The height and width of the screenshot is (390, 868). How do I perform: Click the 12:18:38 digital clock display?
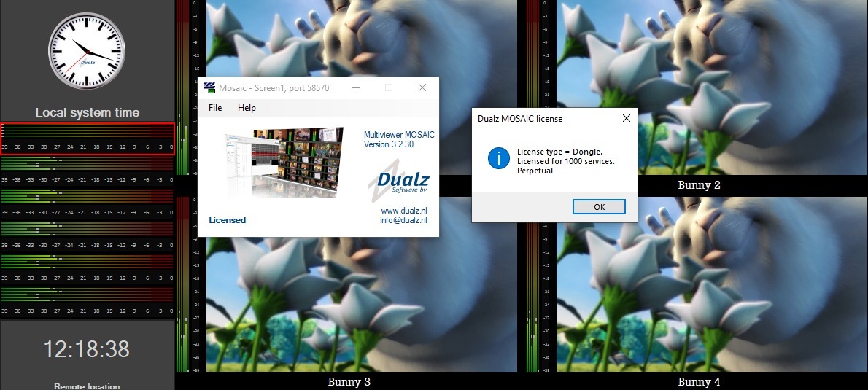pos(87,349)
